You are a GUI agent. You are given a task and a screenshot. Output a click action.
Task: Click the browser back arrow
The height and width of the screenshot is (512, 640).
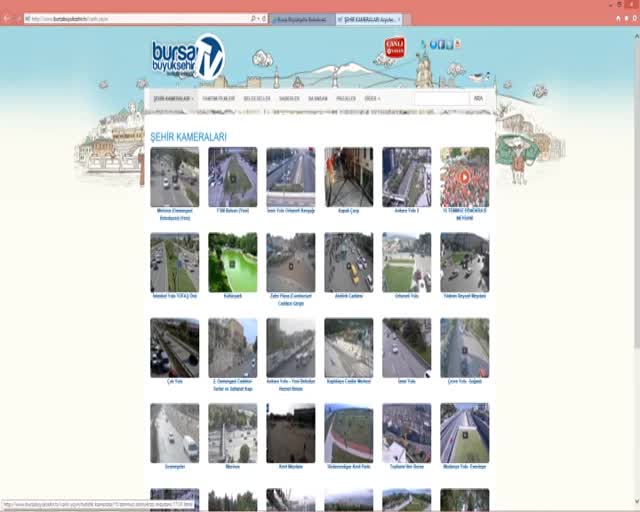tap(7, 19)
